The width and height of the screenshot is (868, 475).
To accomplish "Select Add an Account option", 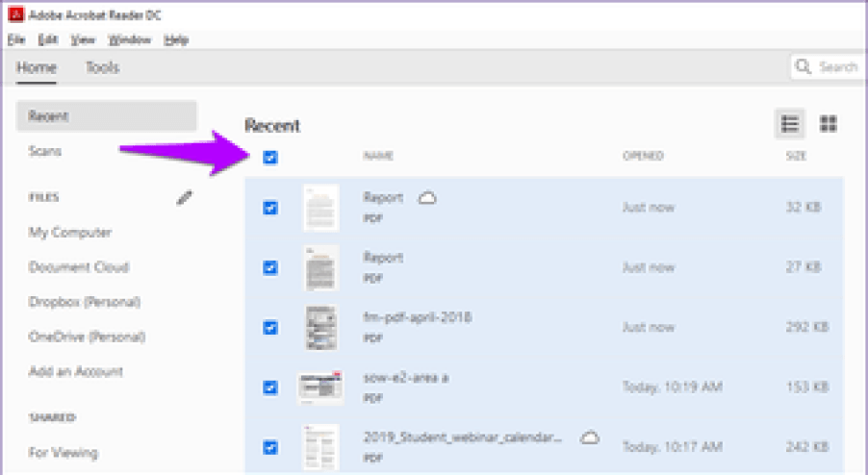I will point(76,372).
